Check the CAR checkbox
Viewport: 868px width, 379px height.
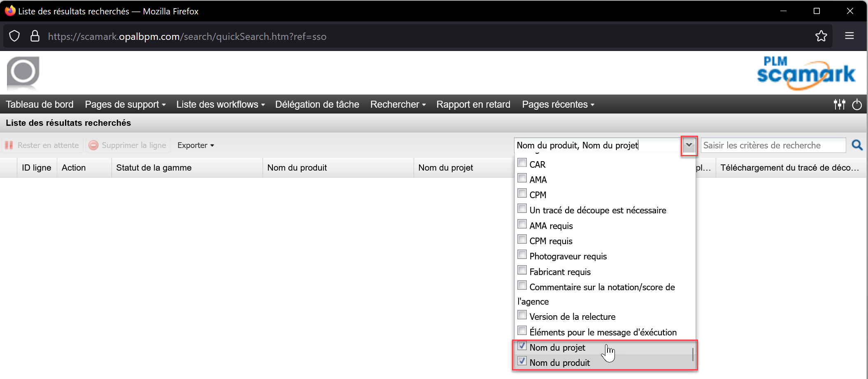pos(522,163)
